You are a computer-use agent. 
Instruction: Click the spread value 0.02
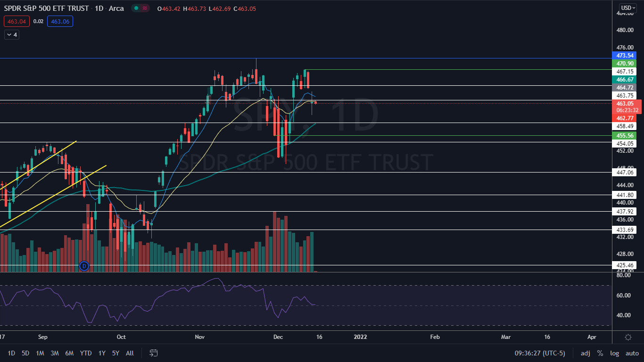pyautogui.click(x=39, y=21)
